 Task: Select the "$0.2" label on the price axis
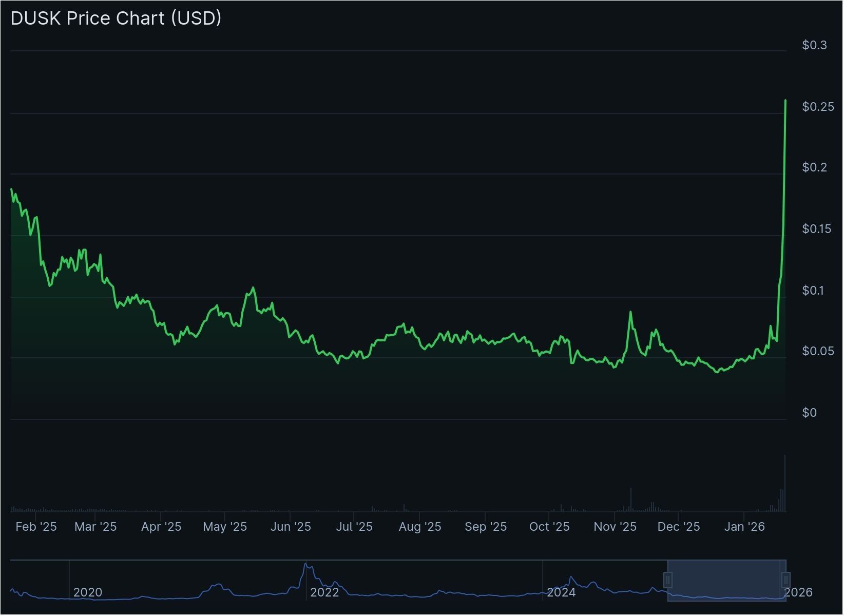point(815,167)
